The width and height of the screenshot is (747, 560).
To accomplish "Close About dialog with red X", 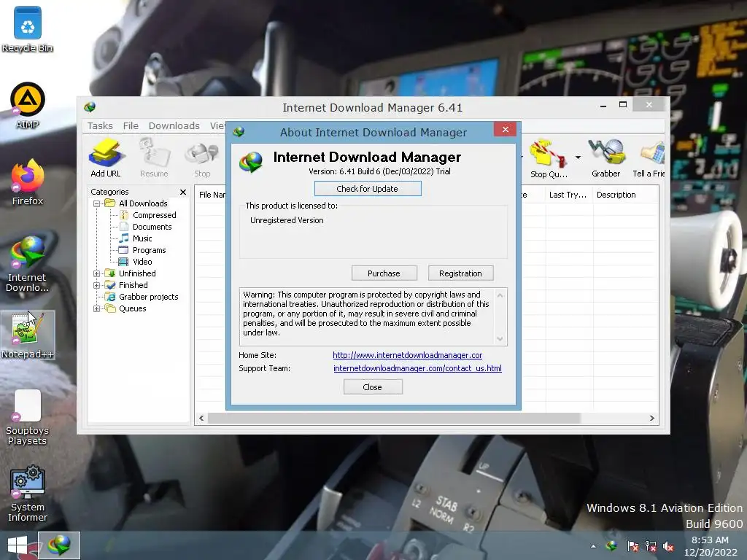I will pos(505,130).
